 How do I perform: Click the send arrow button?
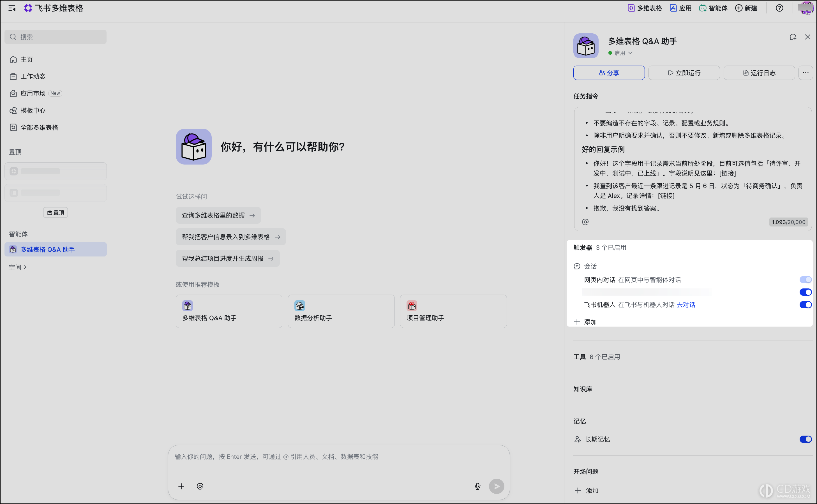(497, 486)
